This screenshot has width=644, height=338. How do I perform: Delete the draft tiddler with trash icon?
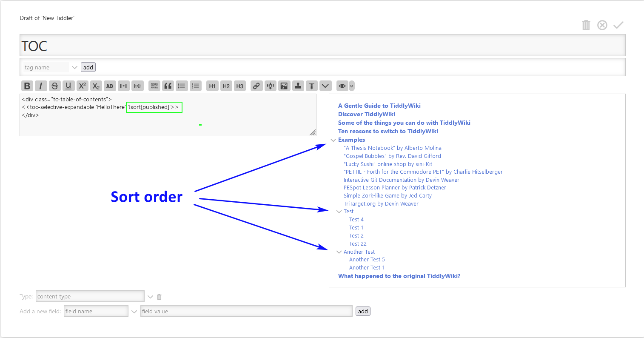pos(586,25)
